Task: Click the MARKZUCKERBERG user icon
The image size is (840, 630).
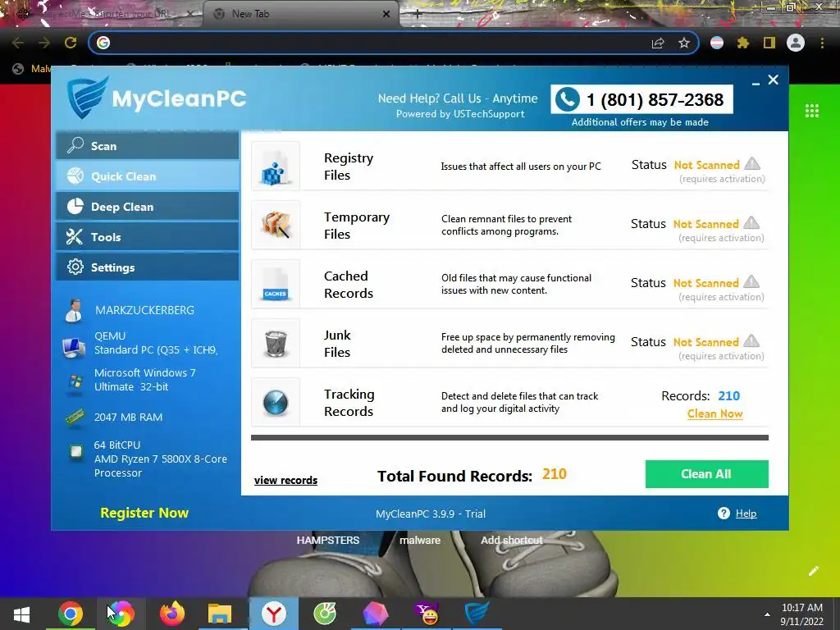Action: tap(73, 310)
